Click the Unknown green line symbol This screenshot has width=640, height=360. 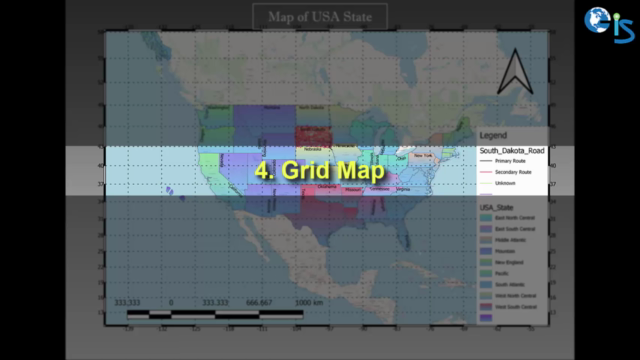click(x=486, y=183)
